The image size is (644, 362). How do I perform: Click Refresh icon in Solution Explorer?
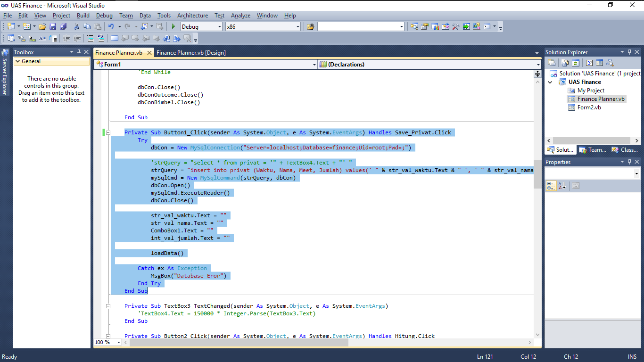[576, 63]
